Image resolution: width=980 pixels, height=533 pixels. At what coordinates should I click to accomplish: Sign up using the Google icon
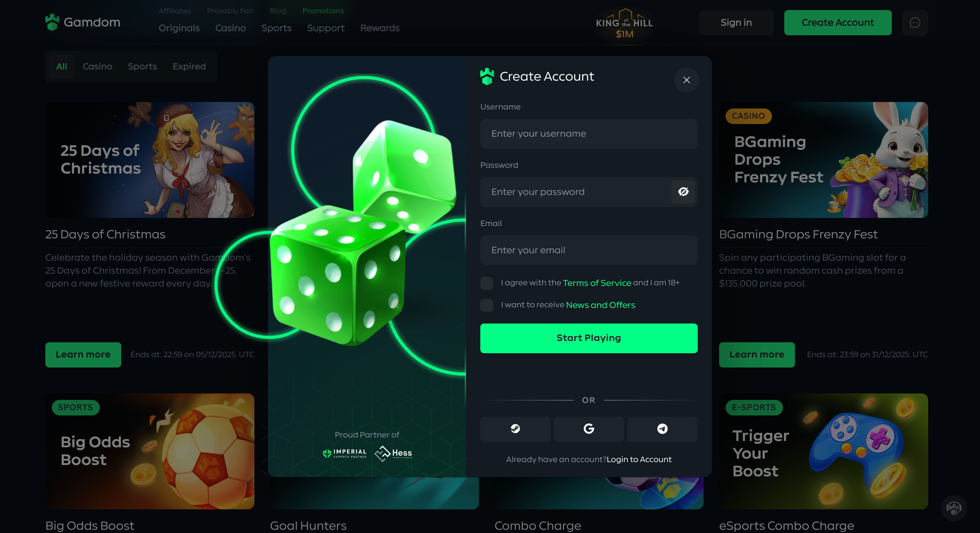point(589,429)
